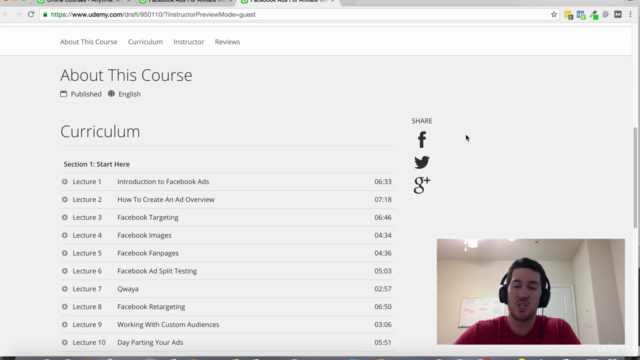Play icon for Lecture 3
This screenshot has height=360, width=640.
point(64,218)
